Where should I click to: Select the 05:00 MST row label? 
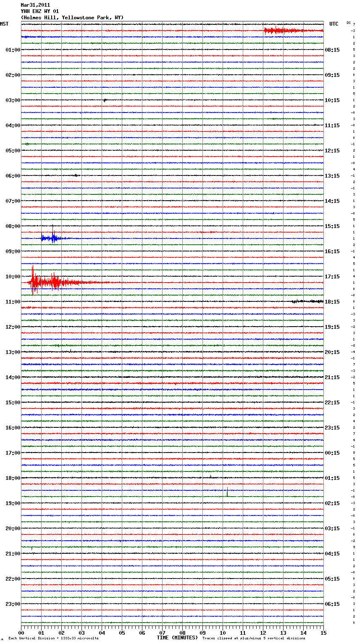[13, 151]
